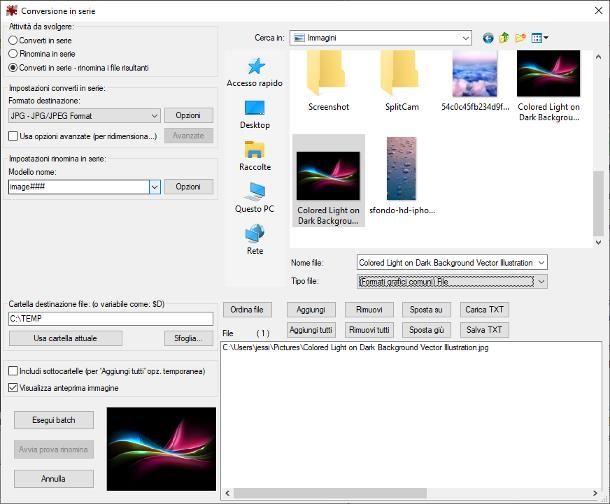
Task: Open Rete network location
Action: click(255, 240)
